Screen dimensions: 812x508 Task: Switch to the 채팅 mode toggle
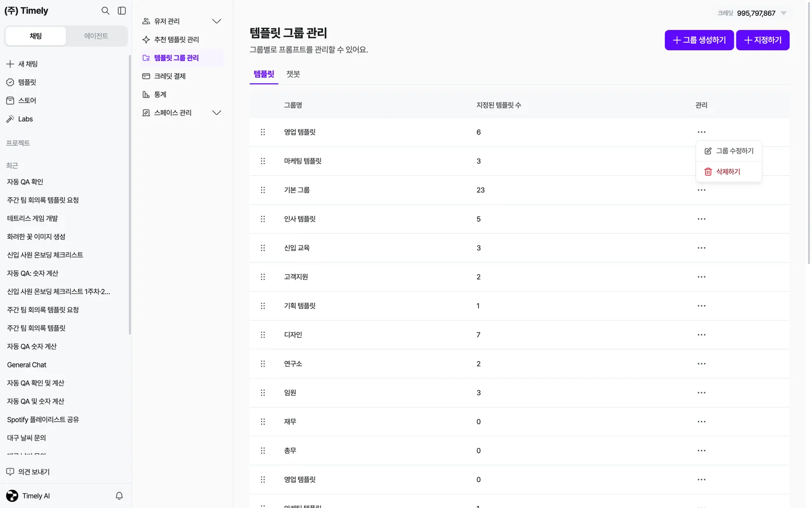[36, 36]
